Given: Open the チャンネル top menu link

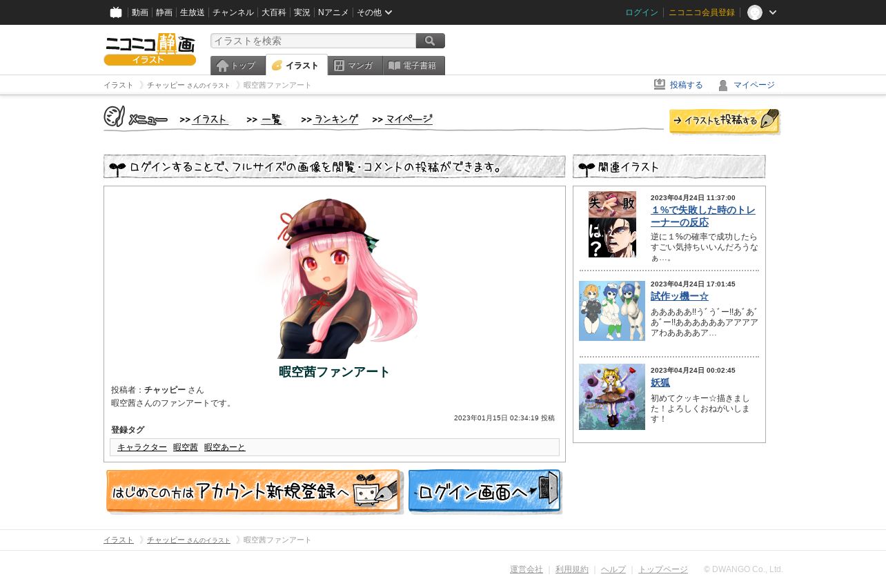Looking at the screenshot, I should pyautogui.click(x=233, y=12).
